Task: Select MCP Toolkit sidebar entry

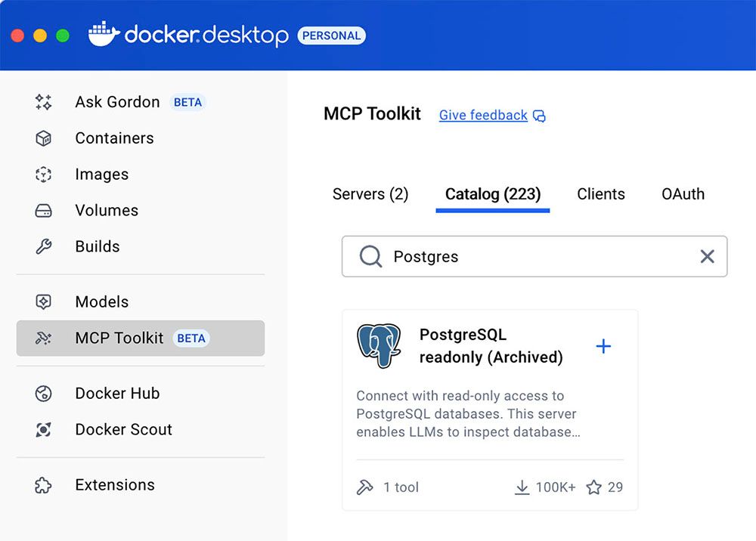Action: point(141,339)
